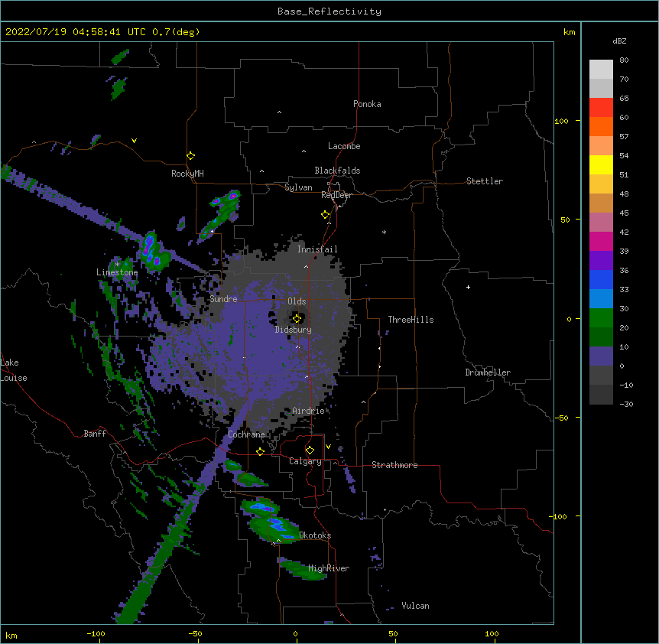Pick the yellow 54 dBZ legend swatch
Image resolution: width=659 pixels, height=644 pixels.
click(601, 164)
